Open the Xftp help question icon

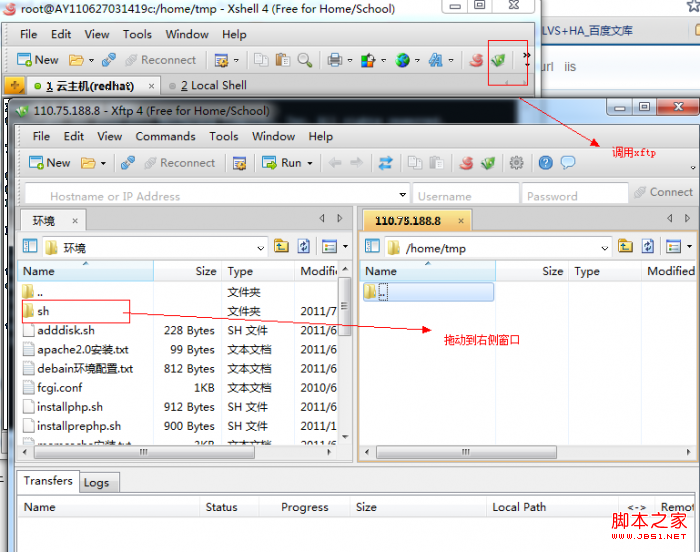tap(546, 163)
